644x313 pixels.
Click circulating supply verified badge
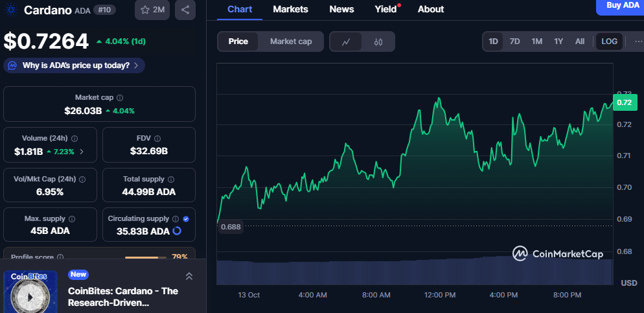coord(186,219)
